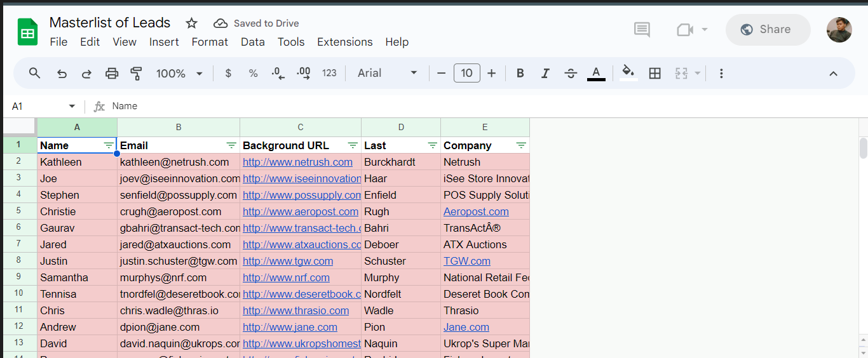
Task: Format as currency with dollar icon
Action: tap(228, 74)
